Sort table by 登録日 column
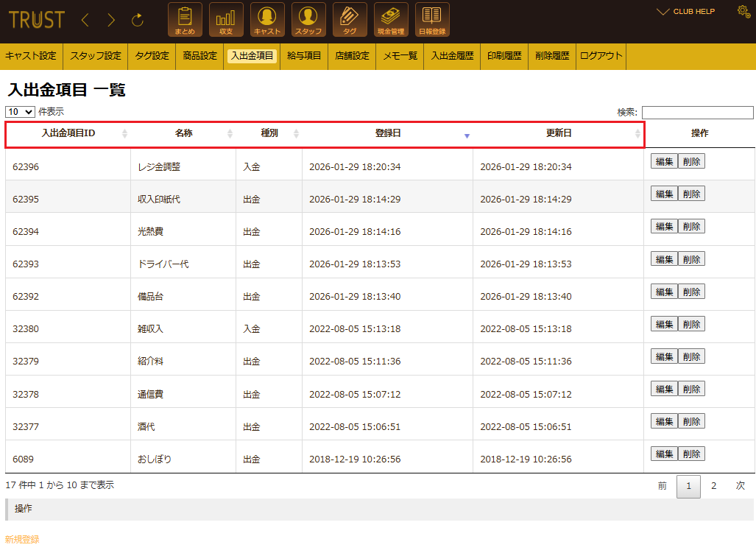Screen dimensions: 756x553 (x=388, y=134)
